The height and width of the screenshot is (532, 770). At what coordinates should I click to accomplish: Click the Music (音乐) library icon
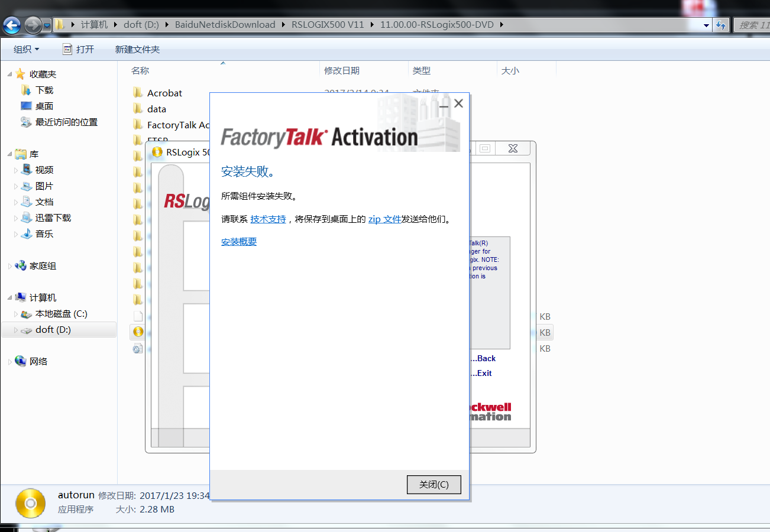26,233
